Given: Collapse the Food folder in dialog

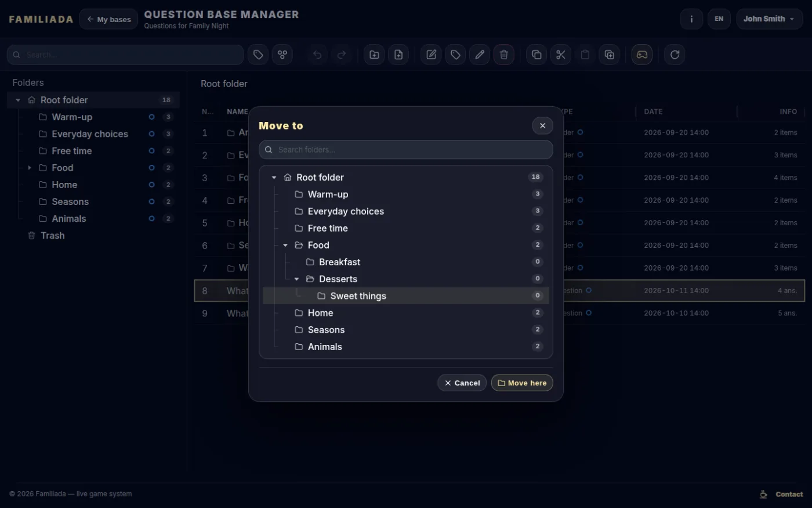Looking at the screenshot, I should click(285, 246).
